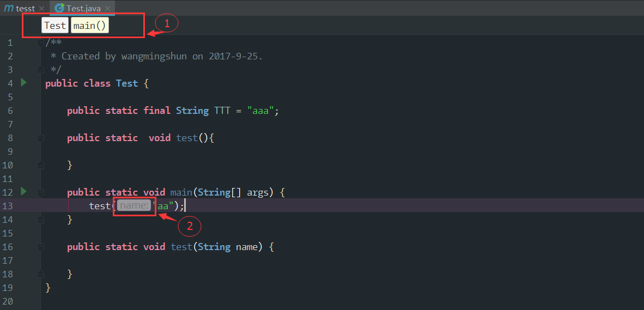The width and height of the screenshot is (644, 310).
Task: Collapse the comment block fold marker on line 1
Action: [40, 42]
